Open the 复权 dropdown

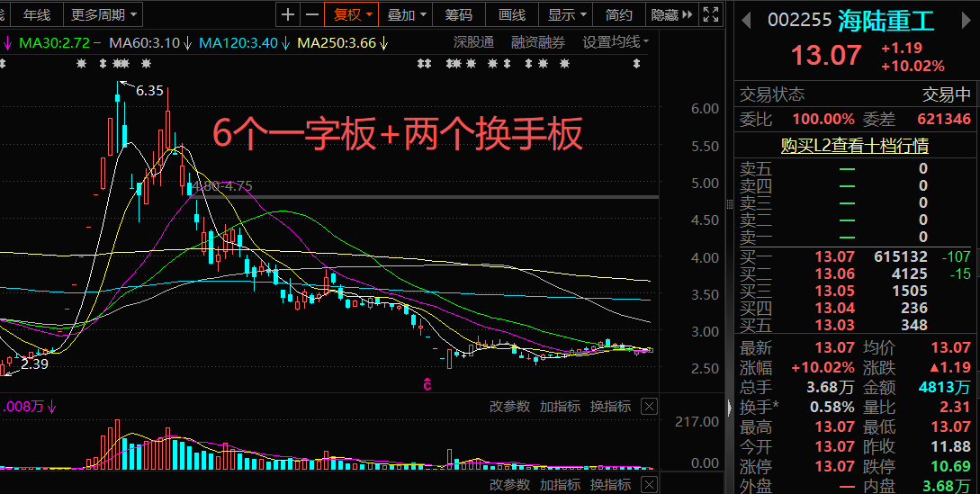(x=351, y=14)
